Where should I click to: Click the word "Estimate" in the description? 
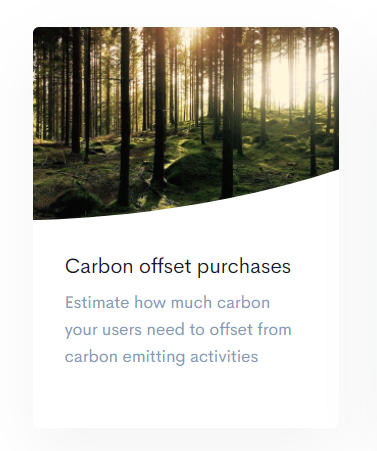click(97, 303)
